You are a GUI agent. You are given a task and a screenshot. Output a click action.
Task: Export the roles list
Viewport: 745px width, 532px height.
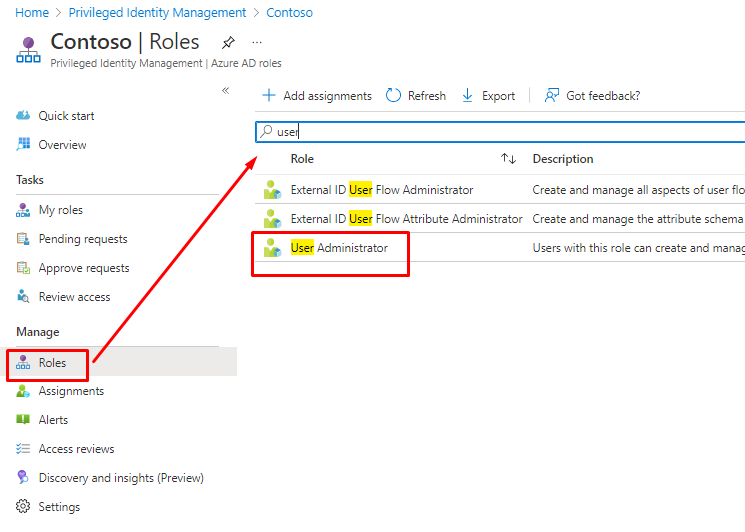coord(488,96)
